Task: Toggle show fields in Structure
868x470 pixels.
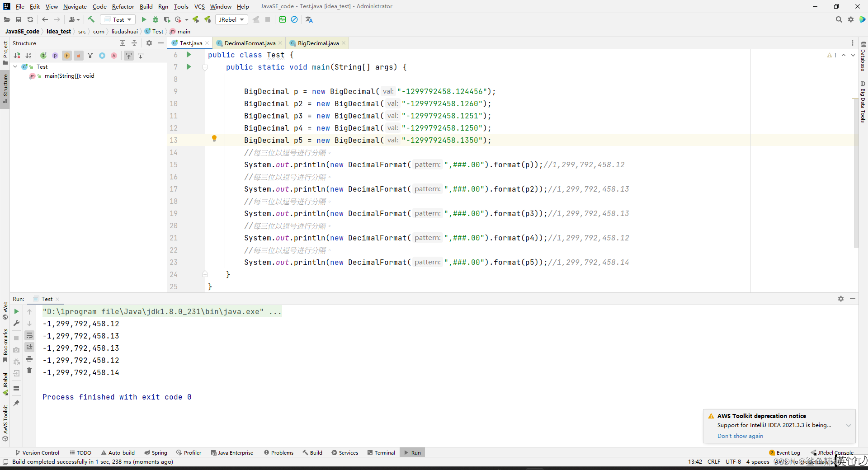Action: click(67, 56)
